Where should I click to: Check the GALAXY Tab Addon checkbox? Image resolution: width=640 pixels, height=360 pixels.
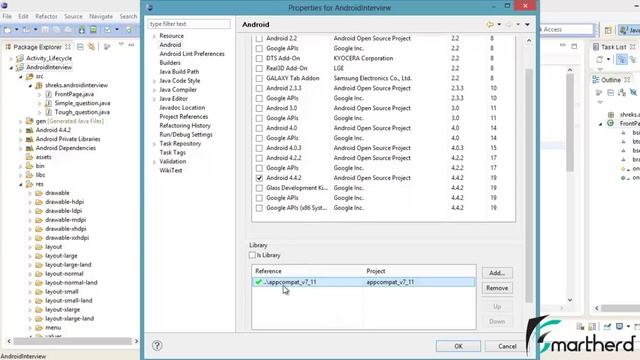(259, 78)
